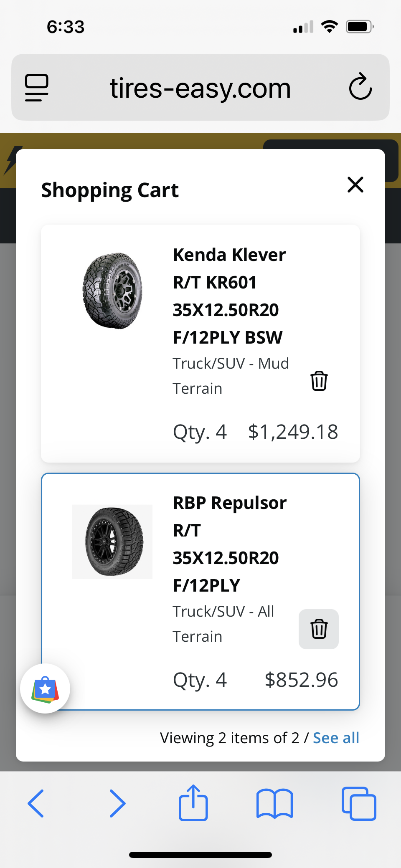Delete Kenda Klever tire from cart
Image resolution: width=401 pixels, height=868 pixels.
[x=319, y=381]
